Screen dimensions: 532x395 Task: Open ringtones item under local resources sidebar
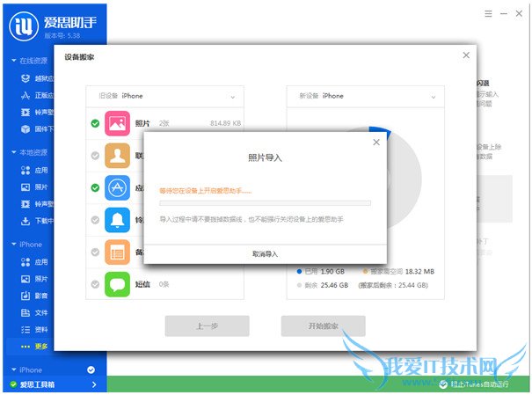[x=37, y=204]
